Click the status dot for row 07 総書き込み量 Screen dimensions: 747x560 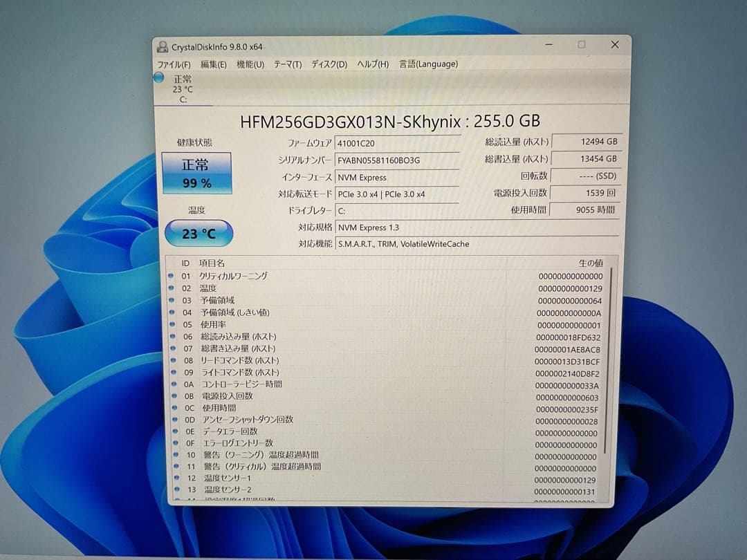174,348
